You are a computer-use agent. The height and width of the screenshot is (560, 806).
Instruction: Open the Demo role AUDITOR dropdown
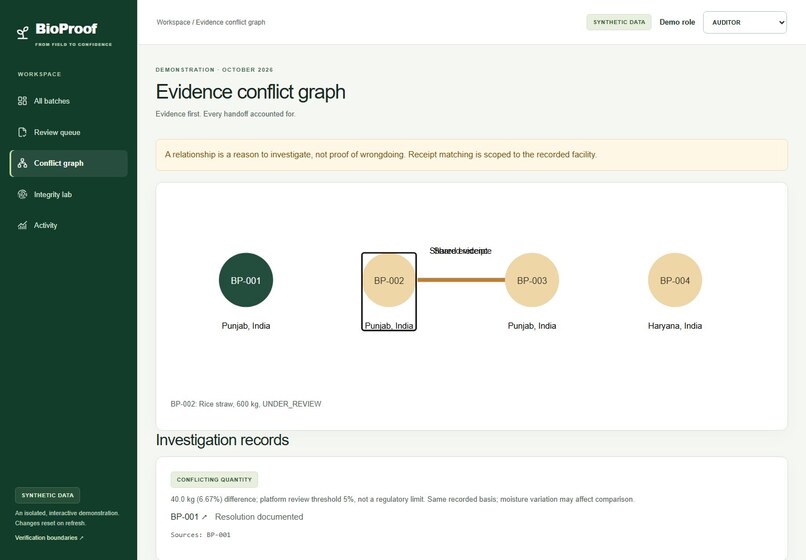coord(744,23)
